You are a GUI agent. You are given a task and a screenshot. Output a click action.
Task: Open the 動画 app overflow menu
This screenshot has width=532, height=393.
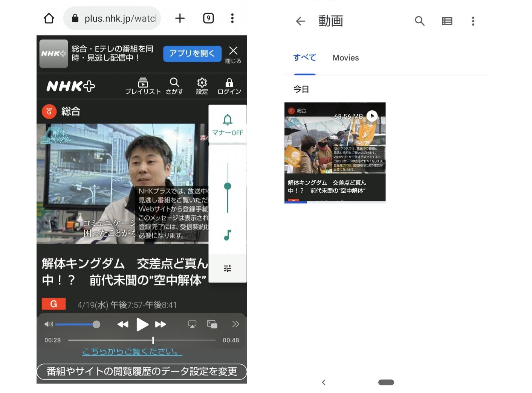pyautogui.click(x=473, y=21)
